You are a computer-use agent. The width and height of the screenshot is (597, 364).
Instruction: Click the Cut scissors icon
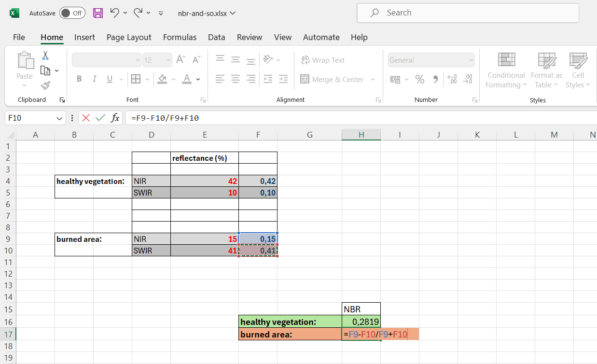click(45, 56)
